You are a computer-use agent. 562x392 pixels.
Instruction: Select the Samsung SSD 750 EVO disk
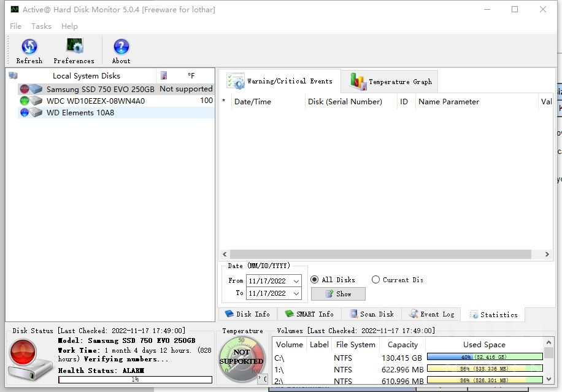click(x=100, y=89)
